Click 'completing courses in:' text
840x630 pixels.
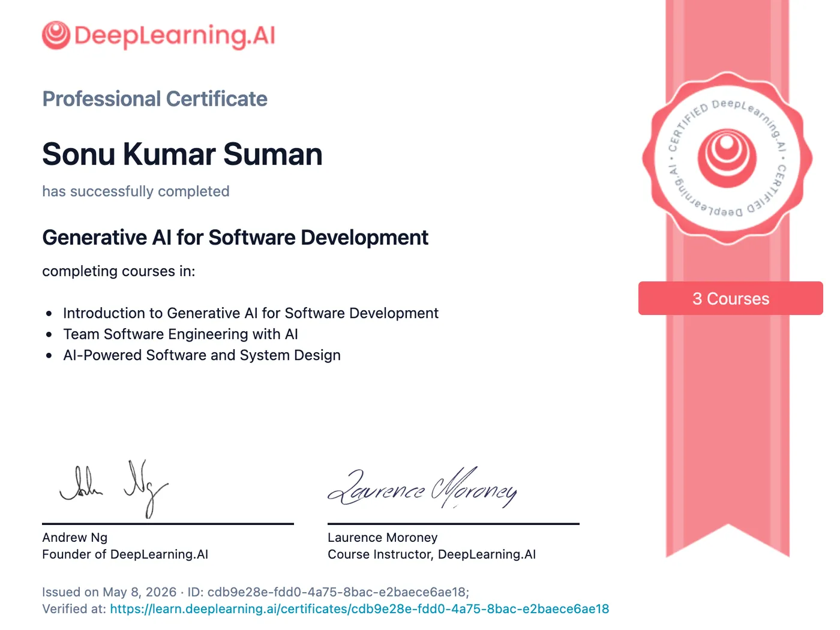coord(119,271)
